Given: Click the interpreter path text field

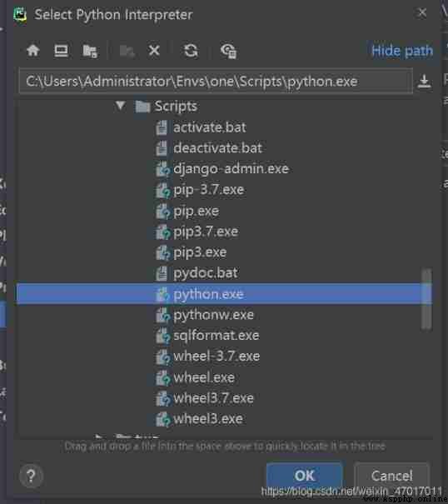Looking at the screenshot, I should (216, 81).
